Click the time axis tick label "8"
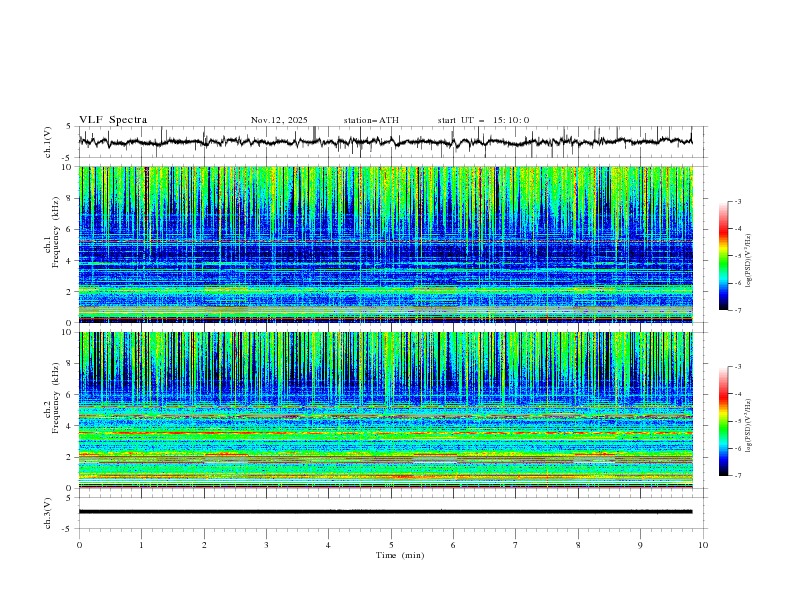The image size is (792, 612). pyautogui.click(x=578, y=545)
